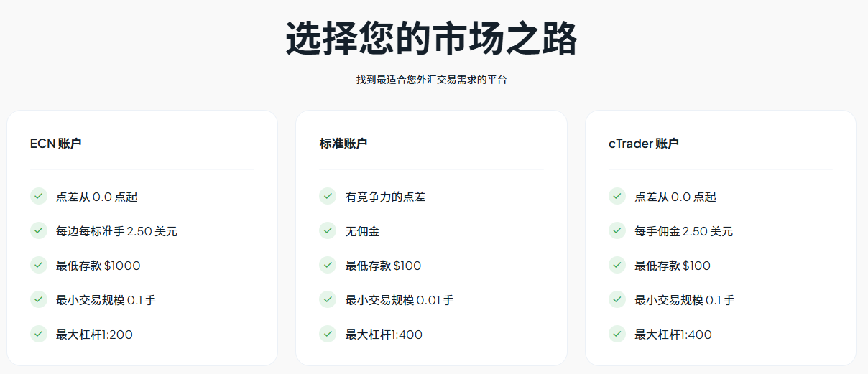Click 最小交易规模 0.1 手 text in ECN card

(x=106, y=300)
